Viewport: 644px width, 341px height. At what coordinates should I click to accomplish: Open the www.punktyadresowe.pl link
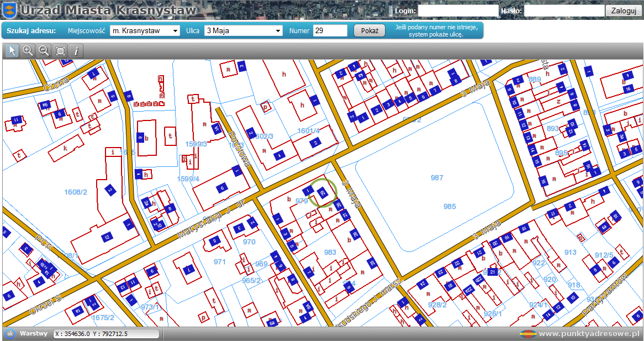point(589,334)
